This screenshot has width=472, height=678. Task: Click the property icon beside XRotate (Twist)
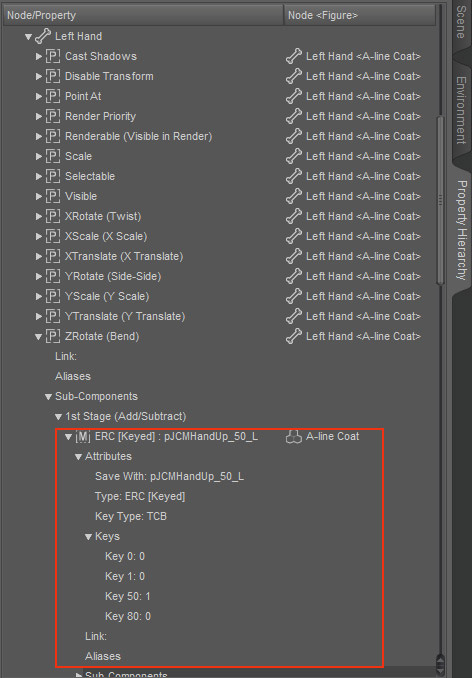(53, 216)
